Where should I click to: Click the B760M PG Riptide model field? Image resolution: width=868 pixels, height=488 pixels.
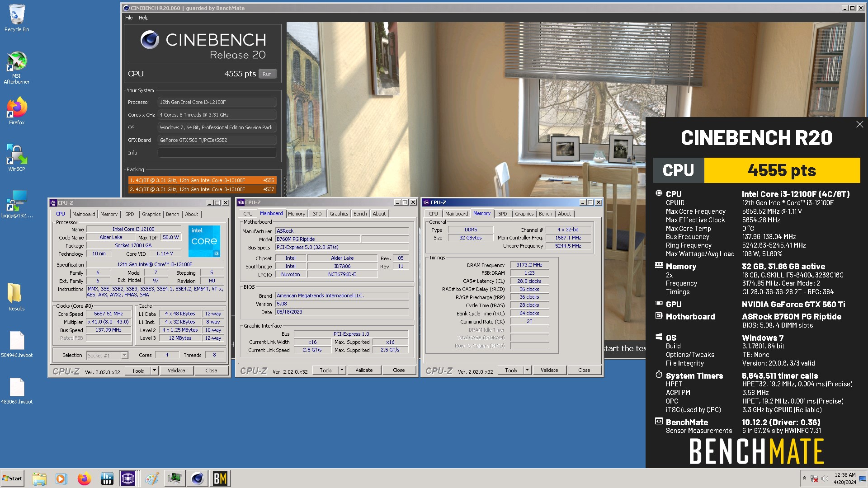318,239
